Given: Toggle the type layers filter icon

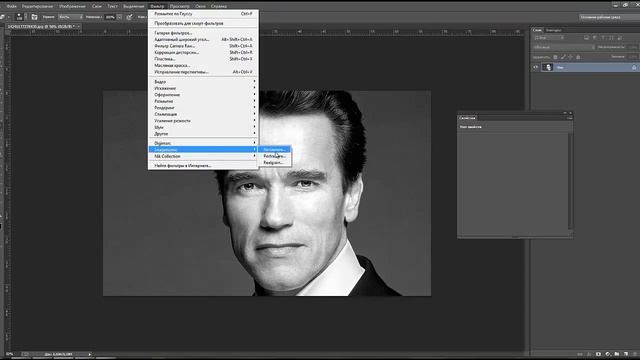Looking at the screenshot, I should [603, 38].
